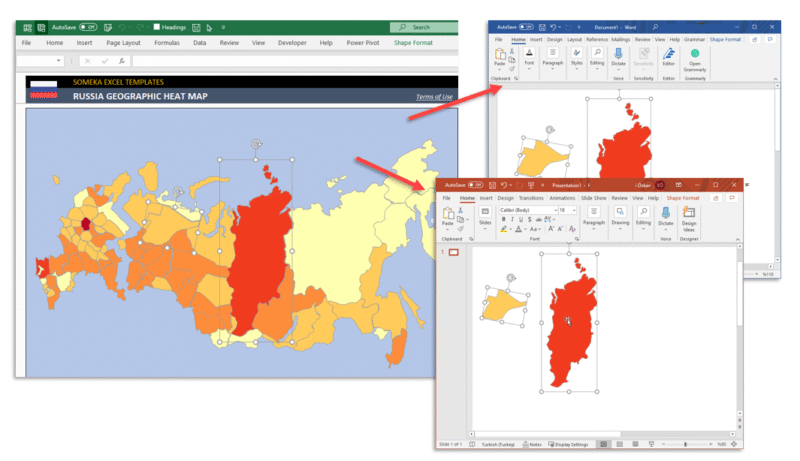Toggle Strikethrough in PowerPoint ribbon
The image size is (800, 461).
pos(538,219)
